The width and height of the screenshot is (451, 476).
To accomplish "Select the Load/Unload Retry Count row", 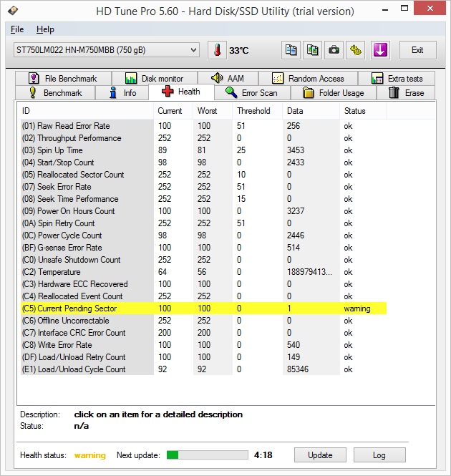I will click(x=203, y=357).
